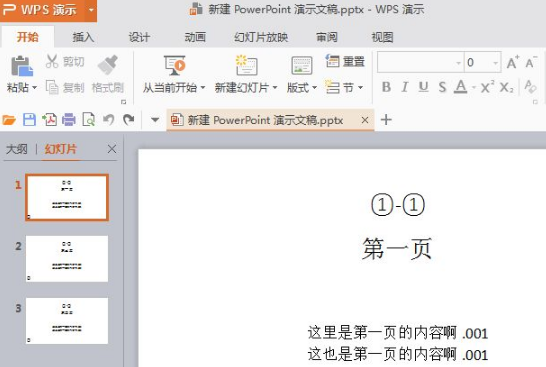
Task: Toggle Underline formatting
Action: tap(423, 87)
